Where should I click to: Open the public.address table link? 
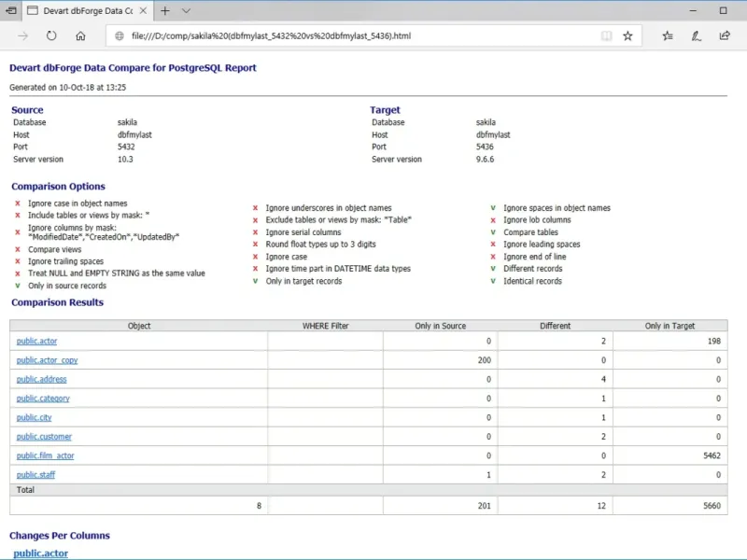pyautogui.click(x=41, y=379)
